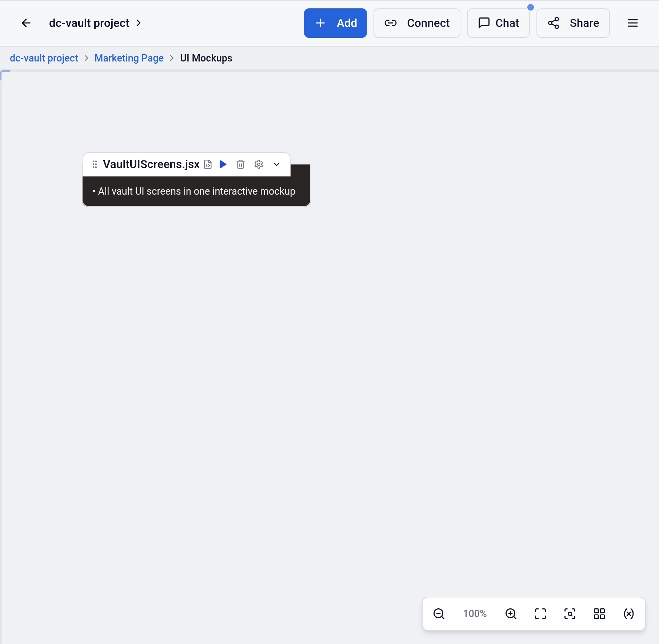The height and width of the screenshot is (644, 659).
Task: Select the VaultUIScreens.jsx node title
Action: click(151, 164)
